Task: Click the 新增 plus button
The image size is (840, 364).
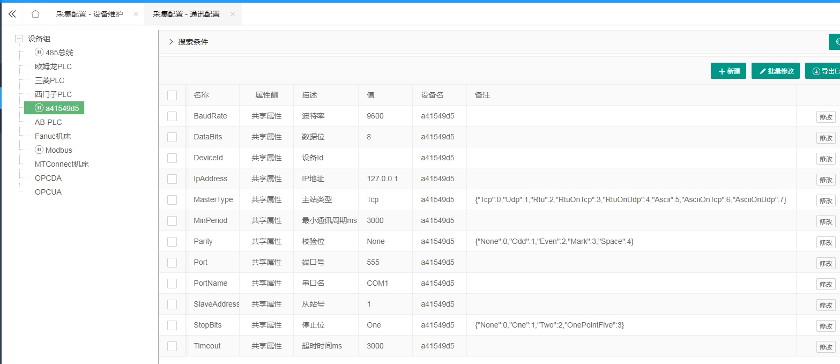Action: [728, 71]
